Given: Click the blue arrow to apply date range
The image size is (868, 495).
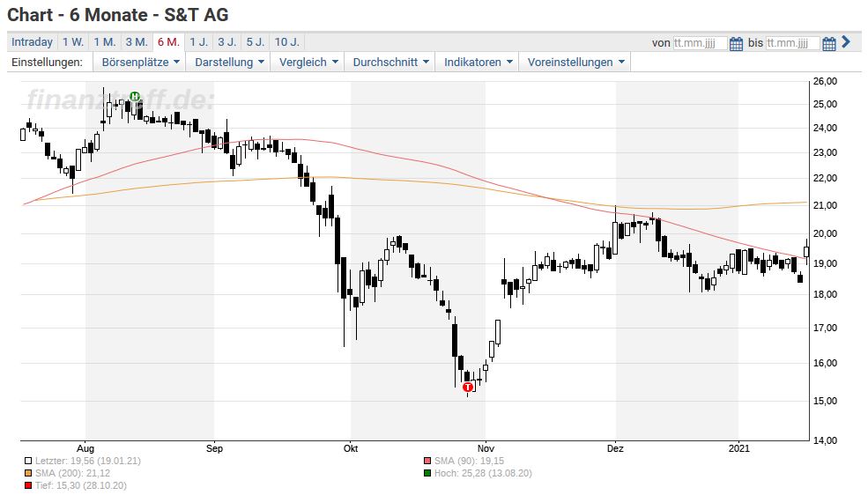Looking at the screenshot, I should coord(846,41).
